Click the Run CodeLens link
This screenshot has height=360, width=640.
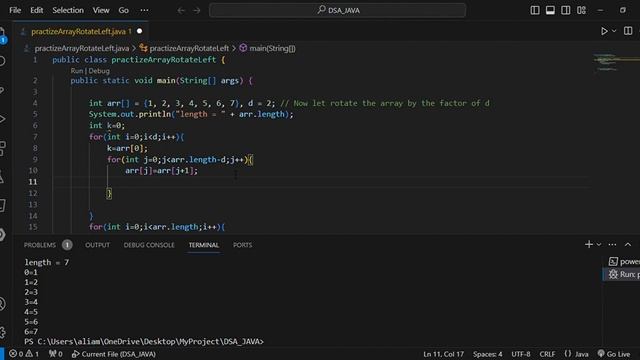click(76, 71)
